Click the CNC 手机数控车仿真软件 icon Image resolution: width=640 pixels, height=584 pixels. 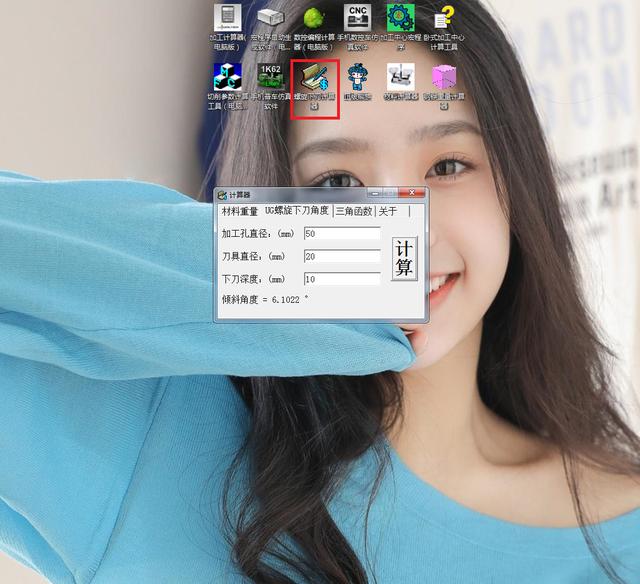[357, 18]
